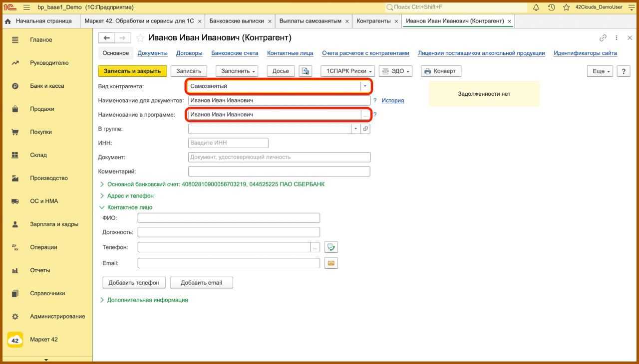Copy link using chain icon
Image resolution: width=639 pixels, height=364 pixels.
click(x=603, y=38)
